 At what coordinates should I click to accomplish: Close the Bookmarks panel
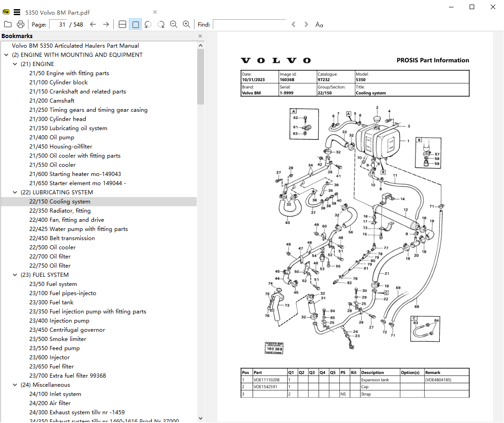[200, 36]
